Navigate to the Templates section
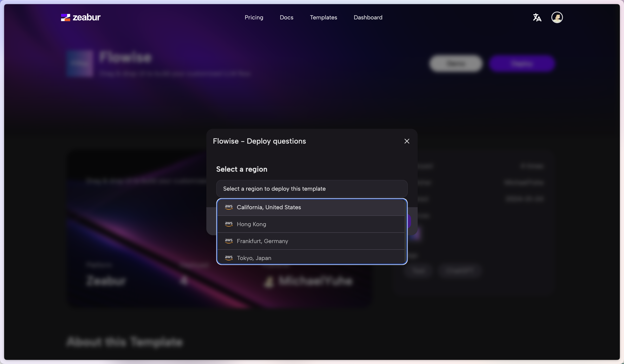The width and height of the screenshot is (624, 364). pos(323,17)
